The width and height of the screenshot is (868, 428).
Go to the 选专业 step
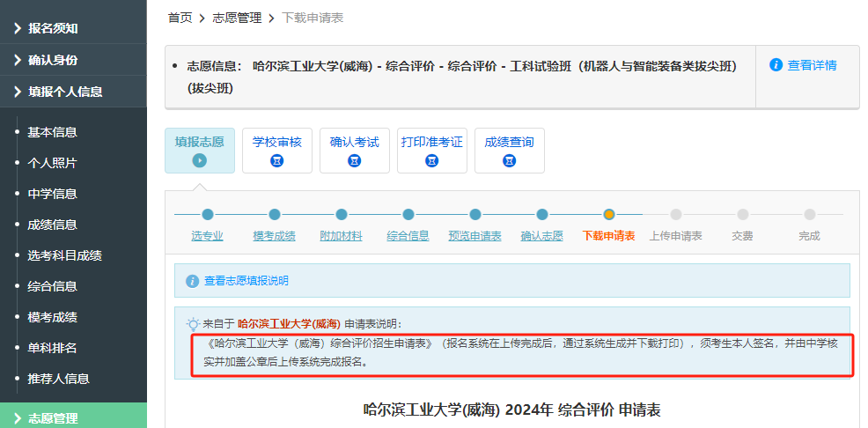tap(208, 236)
